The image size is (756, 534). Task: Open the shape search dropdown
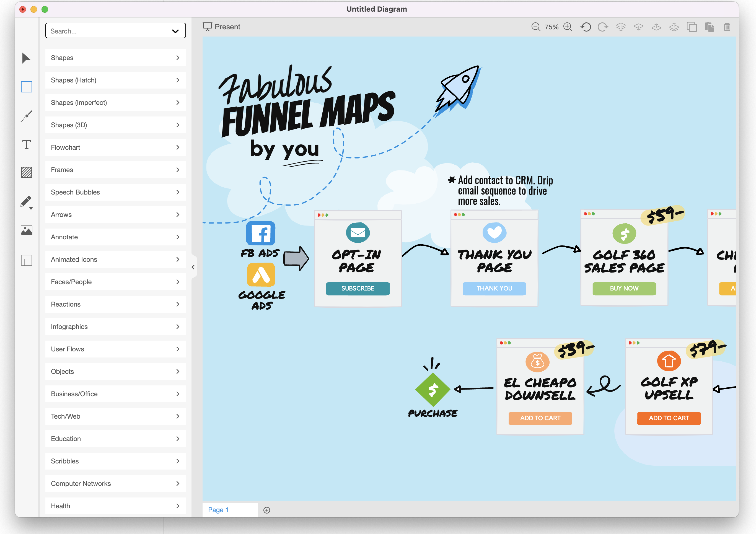pos(175,31)
